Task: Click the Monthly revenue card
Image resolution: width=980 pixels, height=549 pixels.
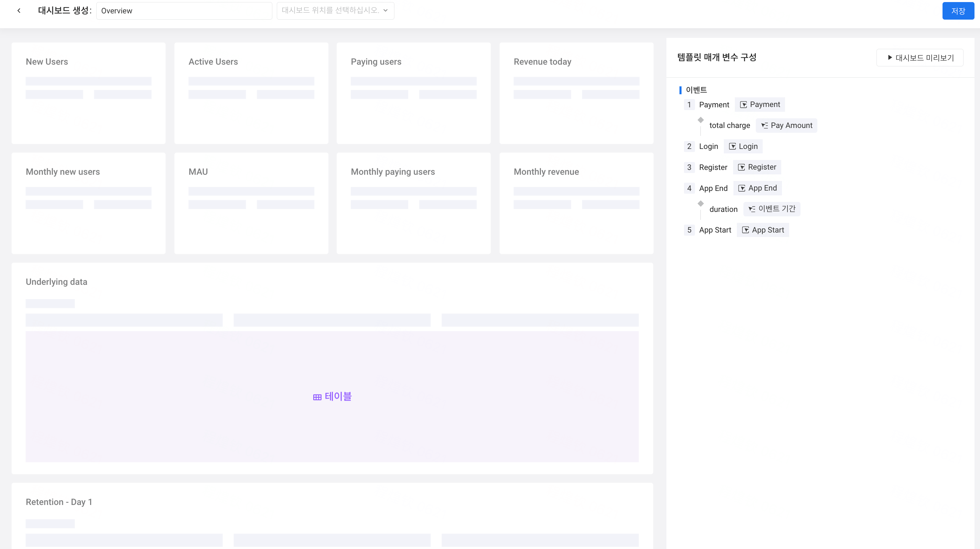Action: 576,203
